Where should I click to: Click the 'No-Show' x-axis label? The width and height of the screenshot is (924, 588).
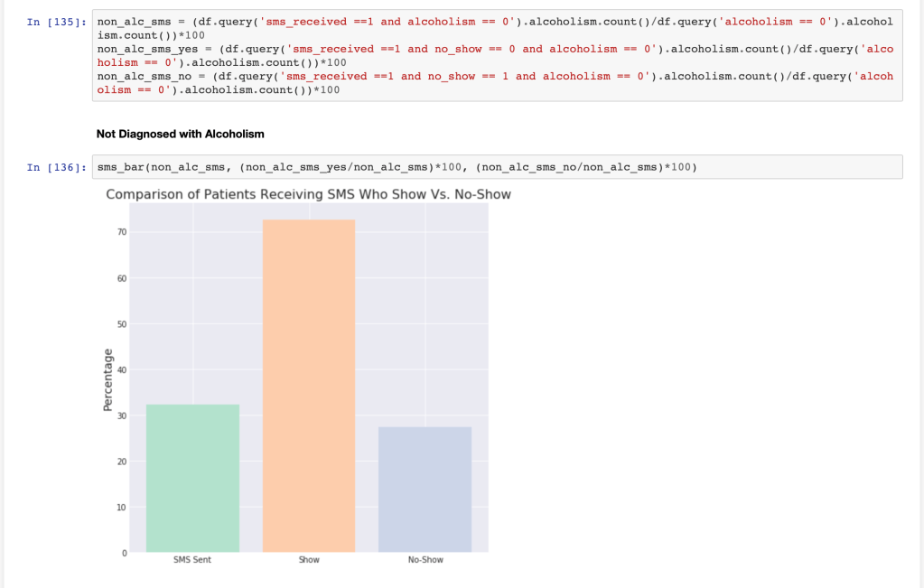point(425,560)
